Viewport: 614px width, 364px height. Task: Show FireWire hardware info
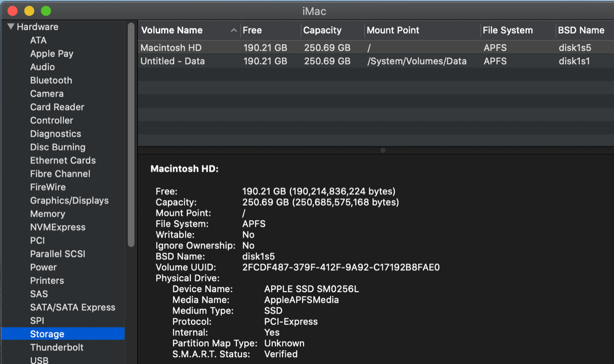pos(48,187)
